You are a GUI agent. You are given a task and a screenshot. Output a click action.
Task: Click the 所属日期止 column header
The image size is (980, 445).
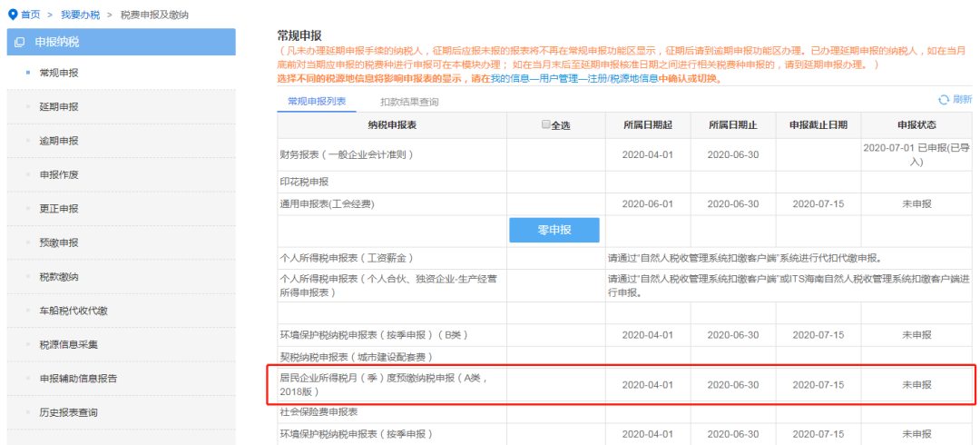733,125
